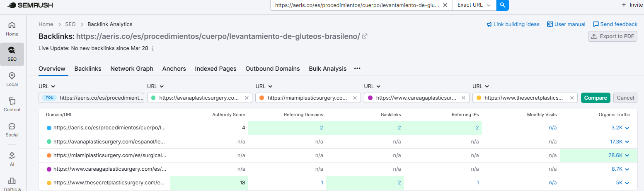The image size is (644, 191).
Task: Open the external link icon beside the backlinks URL
Action: click(x=365, y=36)
